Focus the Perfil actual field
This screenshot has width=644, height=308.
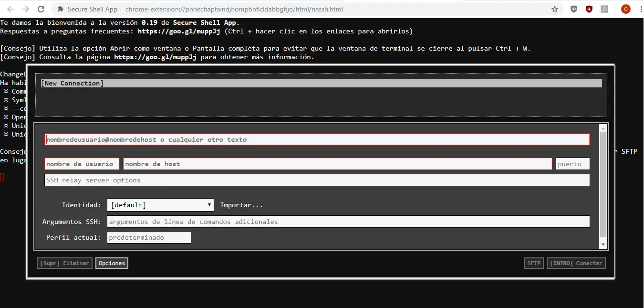click(149, 237)
